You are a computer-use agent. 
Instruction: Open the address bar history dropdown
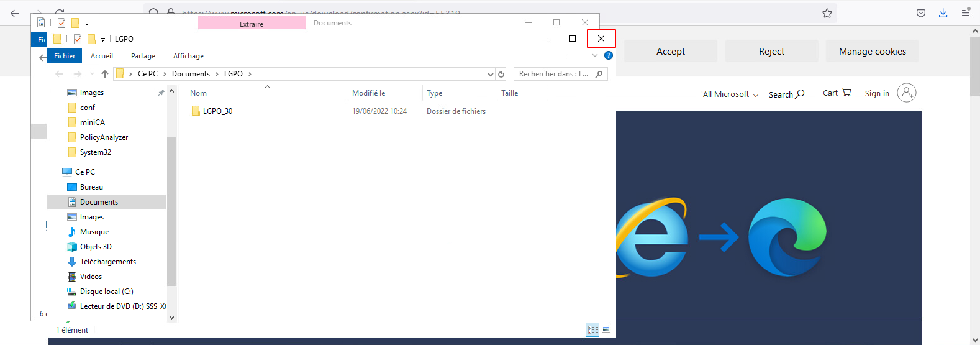coord(490,74)
